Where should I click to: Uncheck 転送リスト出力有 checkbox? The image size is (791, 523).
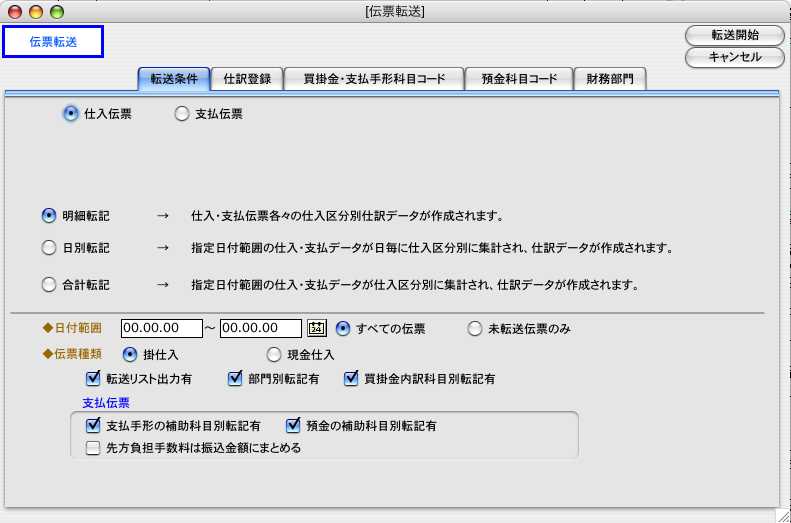[x=94, y=379]
